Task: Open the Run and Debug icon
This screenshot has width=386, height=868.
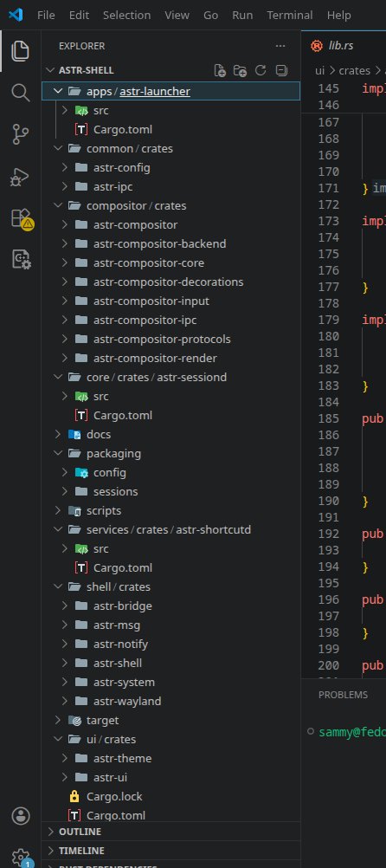Action: 21,177
